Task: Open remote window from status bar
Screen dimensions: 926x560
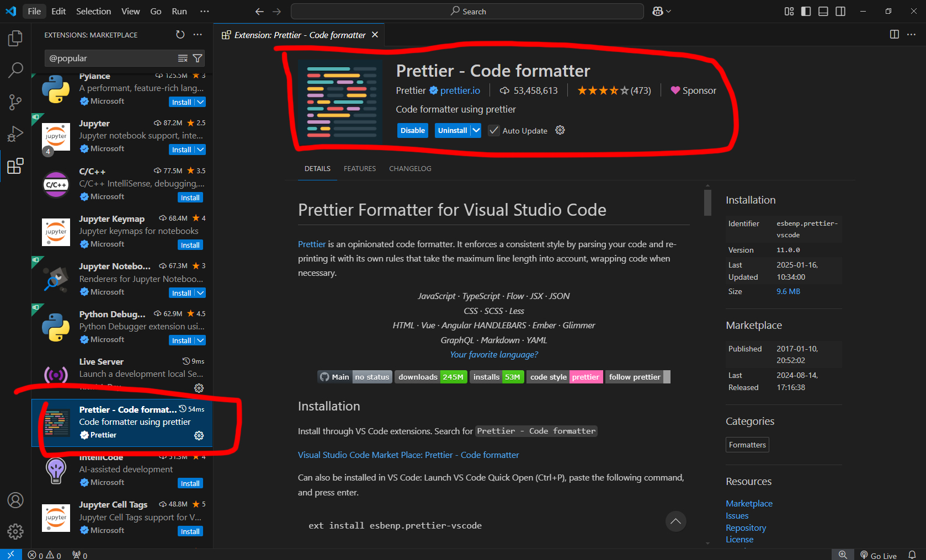Action: [x=11, y=555]
